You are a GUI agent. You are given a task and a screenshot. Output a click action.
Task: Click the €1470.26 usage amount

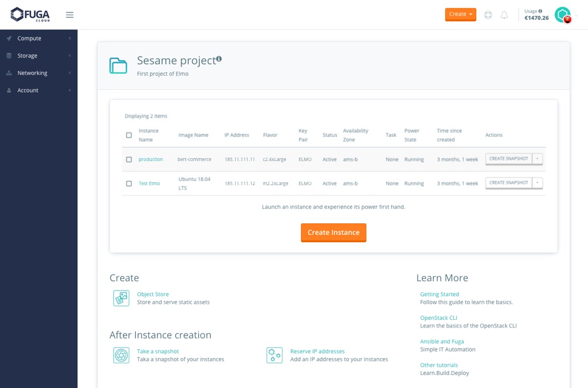[x=536, y=18]
